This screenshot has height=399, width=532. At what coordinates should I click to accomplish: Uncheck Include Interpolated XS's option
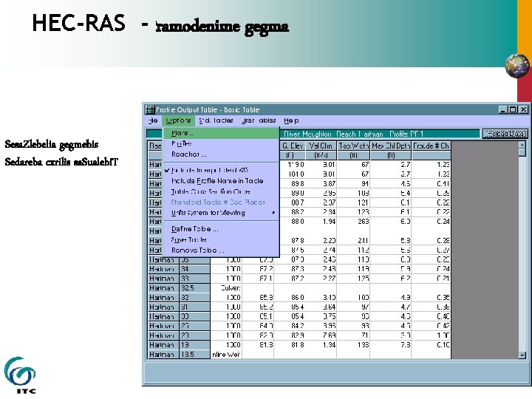(221, 171)
